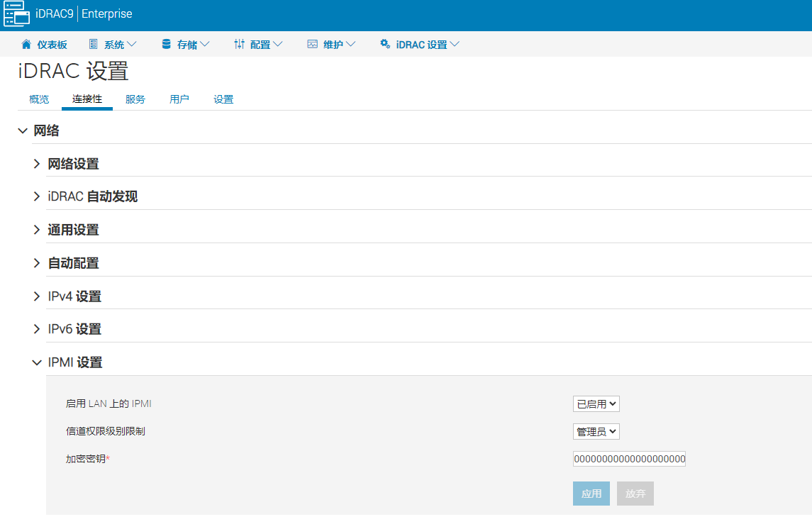This screenshot has height=529, width=812.
Task: Click the 通用设置 heading text
Action: coord(74,230)
